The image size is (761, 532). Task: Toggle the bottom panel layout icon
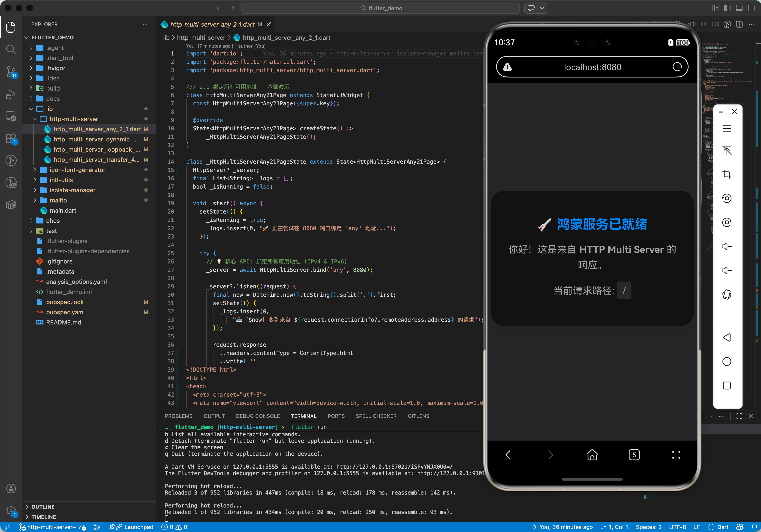739,8
